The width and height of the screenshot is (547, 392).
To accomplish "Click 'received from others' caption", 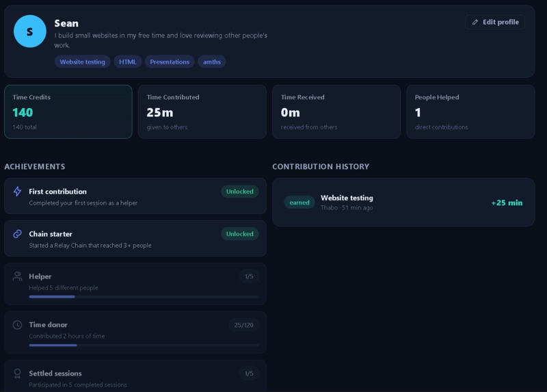I will [x=309, y=127].
